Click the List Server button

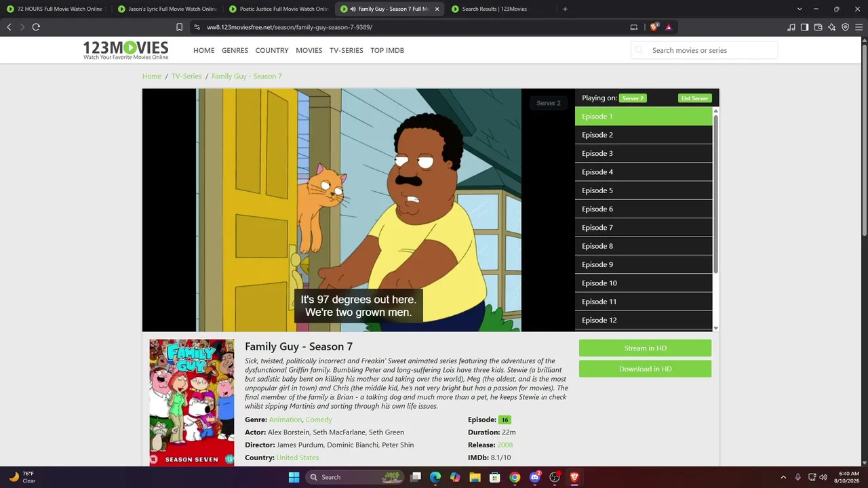click(x=694, y=98)
